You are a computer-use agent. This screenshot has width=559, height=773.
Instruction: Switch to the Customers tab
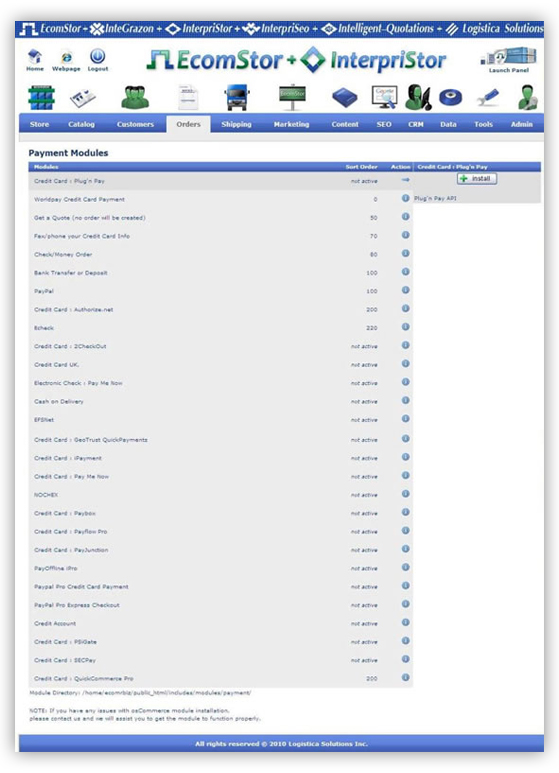pos(135,124)
